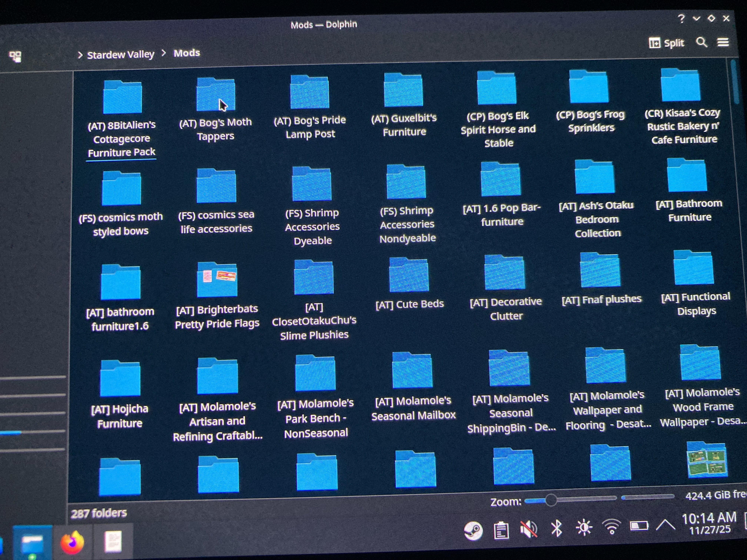Adjust the Zoom slider handle
Image resolution: width=747 pixels, height=560 pixels.
[x=551, y=500]
